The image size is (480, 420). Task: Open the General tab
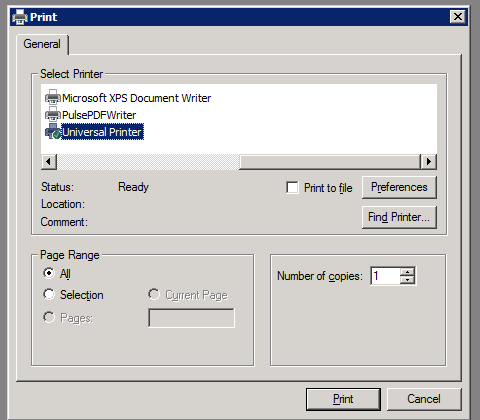click(42, 44)
